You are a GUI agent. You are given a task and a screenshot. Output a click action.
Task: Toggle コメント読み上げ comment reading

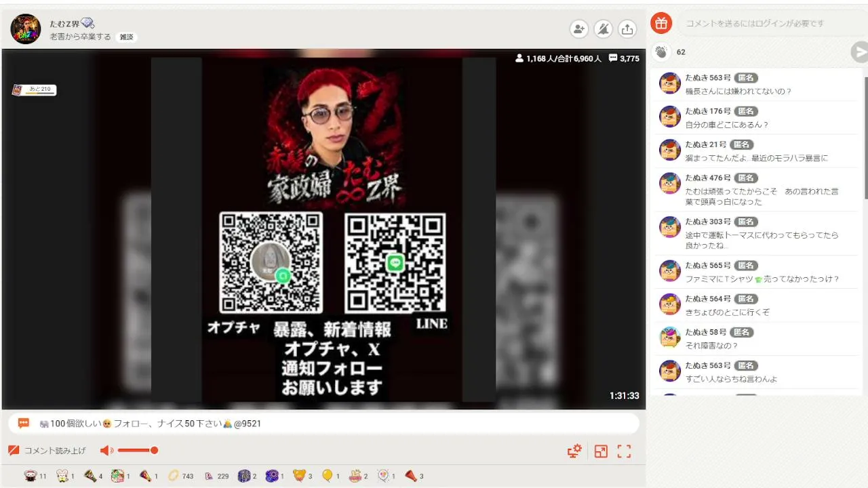[x=47, y=451]
